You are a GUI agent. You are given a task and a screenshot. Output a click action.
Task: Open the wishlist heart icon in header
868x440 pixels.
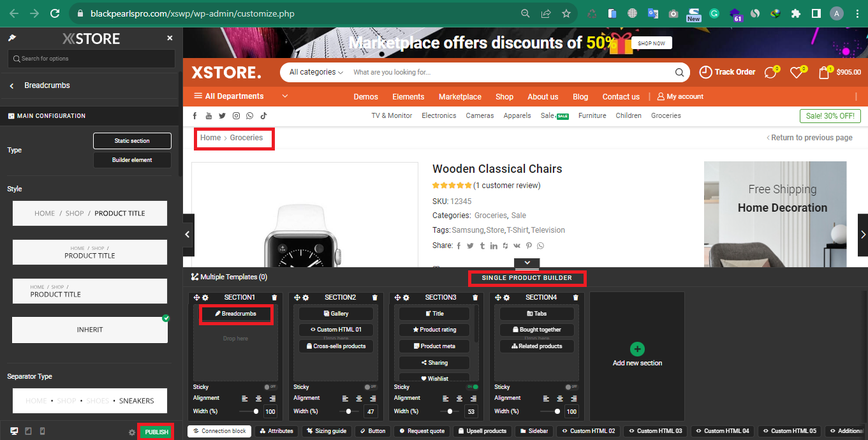(796, 73)
